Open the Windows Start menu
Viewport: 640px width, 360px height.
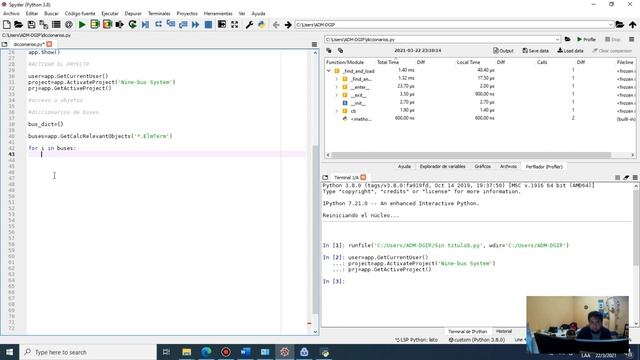pyautogui.click(x=9, y=352)
